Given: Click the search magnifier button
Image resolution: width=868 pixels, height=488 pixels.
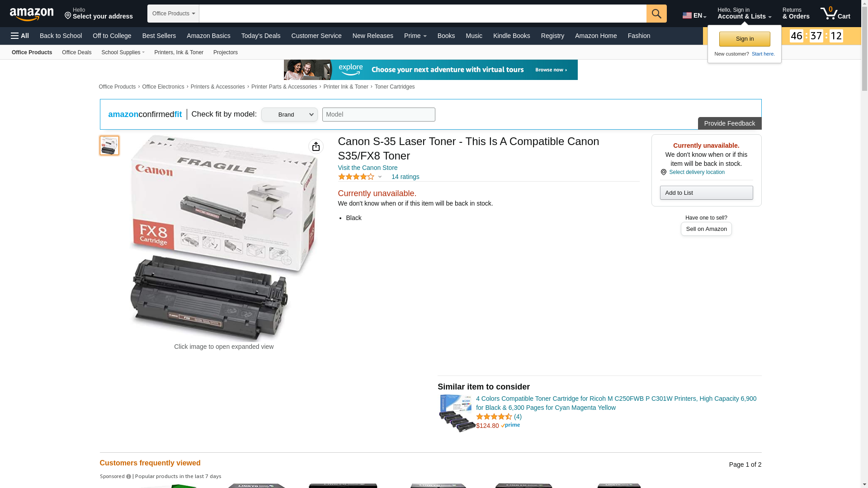Looking at the screenshot, I should [656, 14].
